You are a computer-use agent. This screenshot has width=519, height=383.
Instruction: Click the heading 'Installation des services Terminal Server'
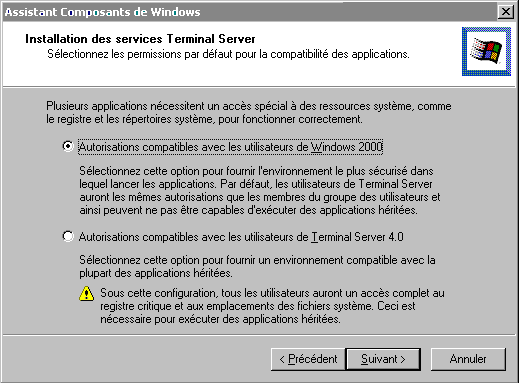tap(140, 39)
